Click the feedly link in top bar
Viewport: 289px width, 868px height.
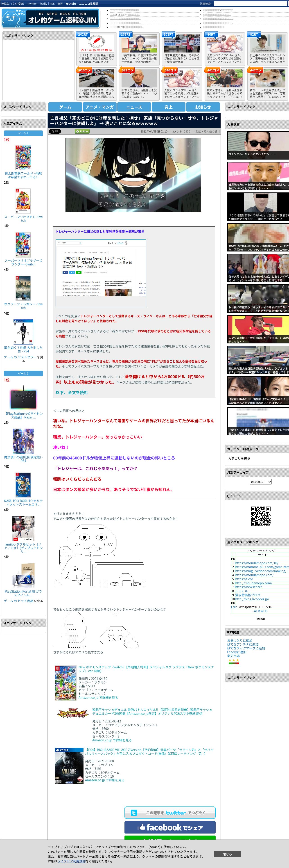point(43,4)
